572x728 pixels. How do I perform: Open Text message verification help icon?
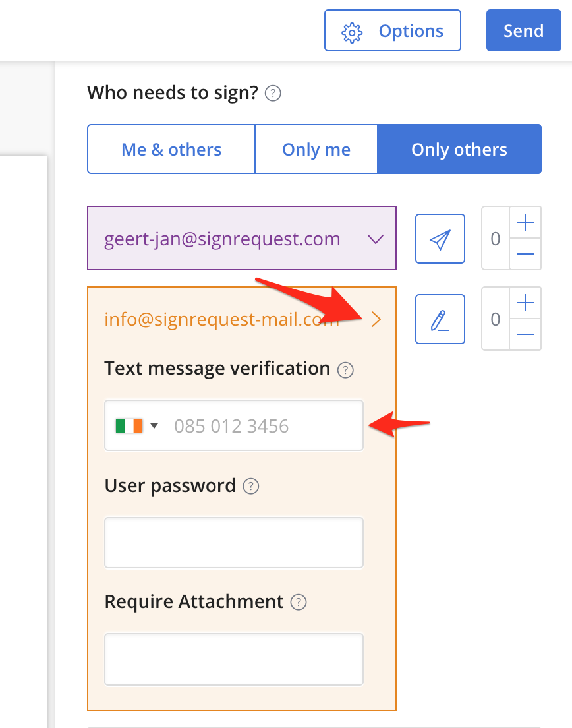tap(345, 370)
